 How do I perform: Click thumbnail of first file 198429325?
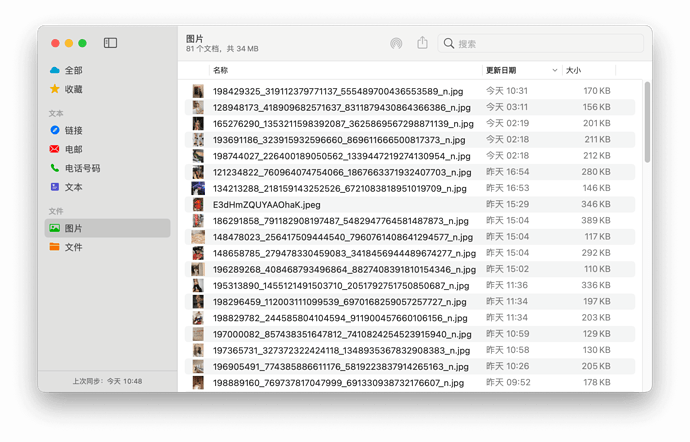tap(198, 91)
